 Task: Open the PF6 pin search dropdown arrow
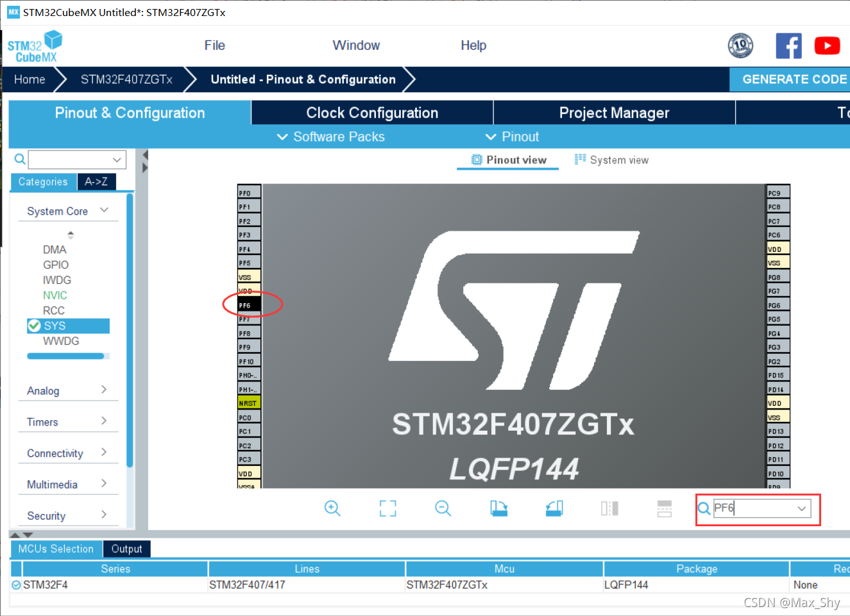click(802, 508)
